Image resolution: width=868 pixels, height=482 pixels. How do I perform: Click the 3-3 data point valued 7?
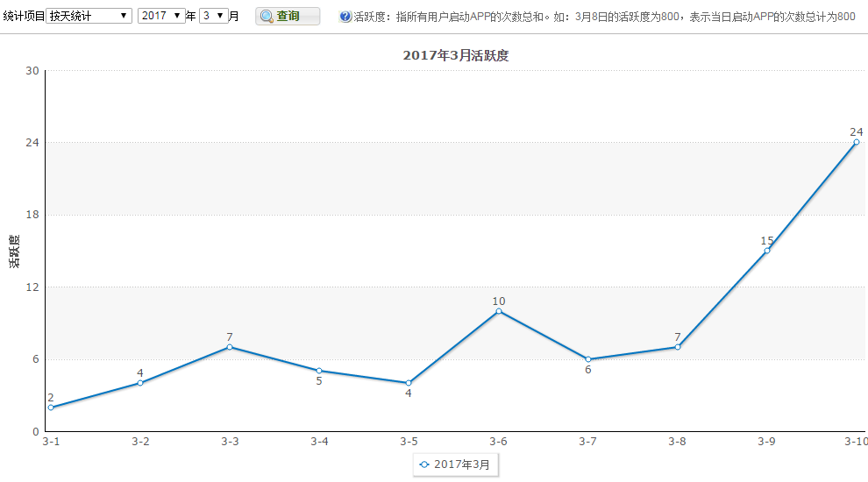click(x=230, y=347)
